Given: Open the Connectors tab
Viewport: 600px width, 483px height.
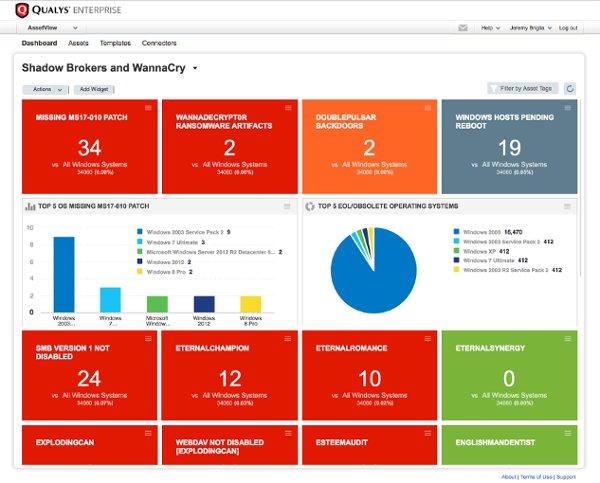Looking at the screenshot, I should tap(159, 44).
